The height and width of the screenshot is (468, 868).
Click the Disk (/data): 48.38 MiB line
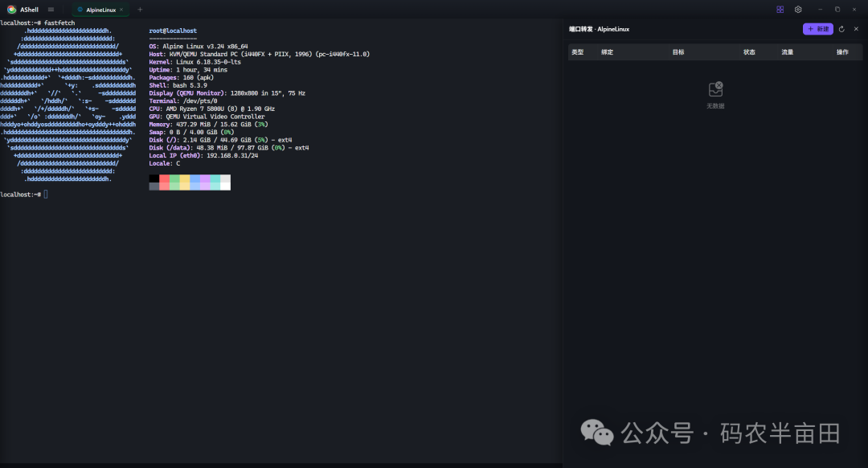pyautogui.click(x=229, y=147)
